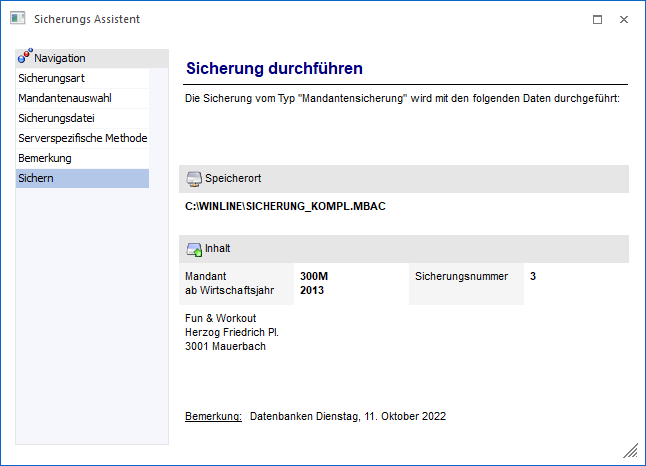Click the Sicherung durchführen heading
The image size is (646, 466).
point(274,69)
